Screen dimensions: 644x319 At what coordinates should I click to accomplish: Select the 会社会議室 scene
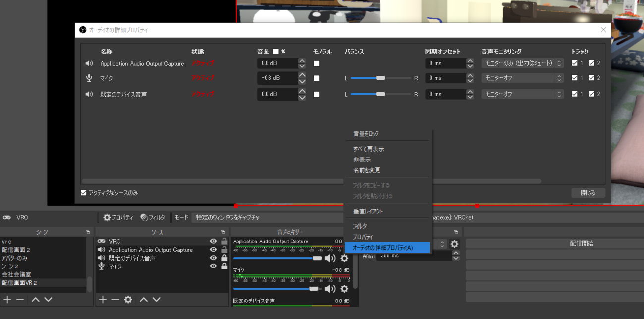point(17,274)
